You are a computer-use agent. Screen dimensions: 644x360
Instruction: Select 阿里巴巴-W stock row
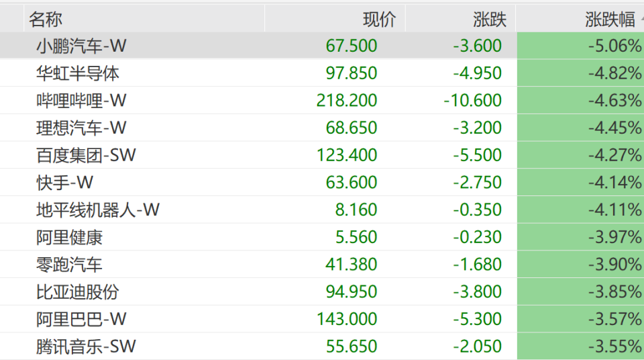click(x=81, y=319)
